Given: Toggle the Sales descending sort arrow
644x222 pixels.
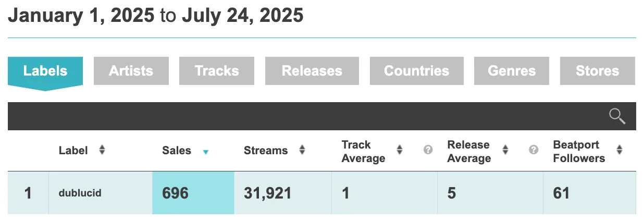Looking at the screenshot, I should pyautogui.click(x=206, y=152).
